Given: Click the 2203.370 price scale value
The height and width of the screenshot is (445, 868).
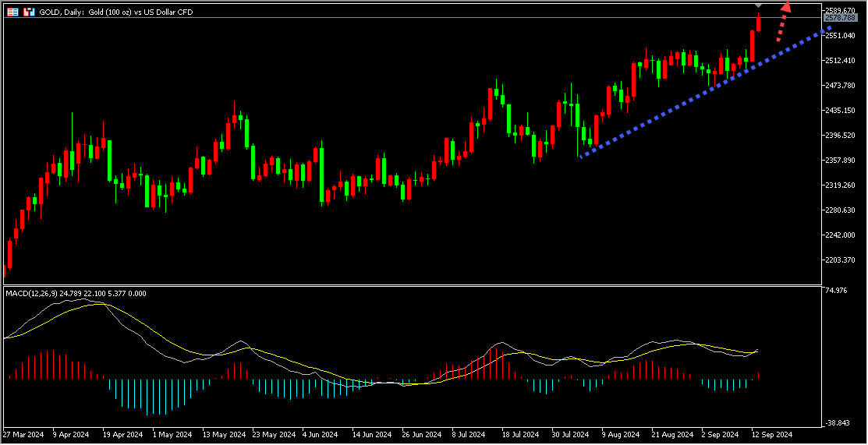Looking at the screenshot, I should [839, 260].
